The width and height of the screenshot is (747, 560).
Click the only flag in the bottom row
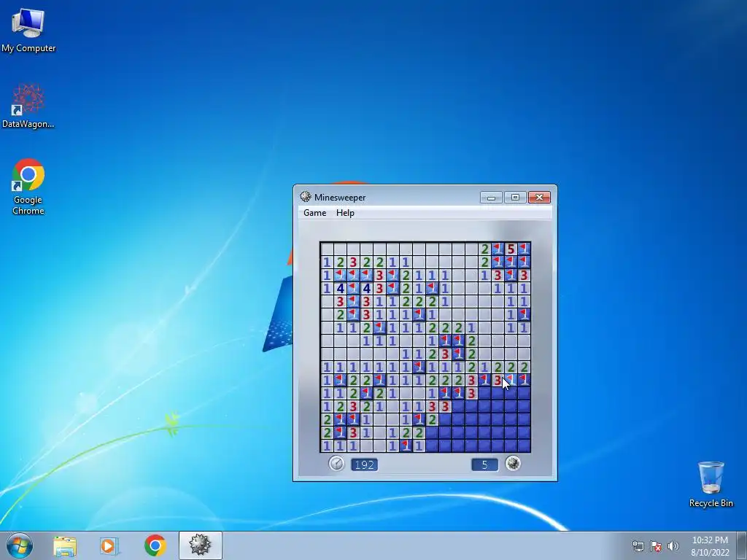pyautogui.click(x=406, y=446)
